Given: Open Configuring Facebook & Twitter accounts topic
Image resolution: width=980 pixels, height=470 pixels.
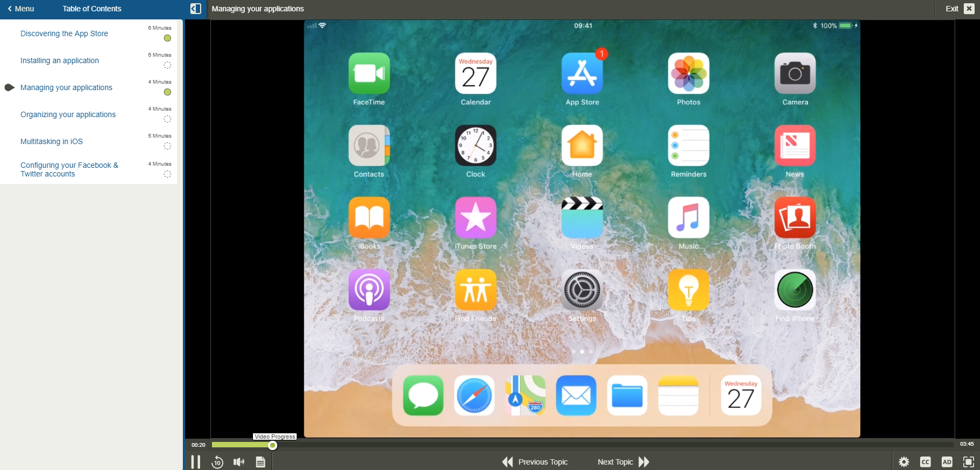Looking at the screenshot, I should 69,169.
